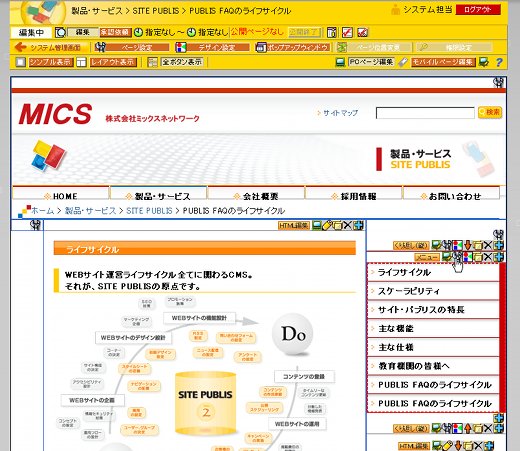Viewport: 520px width, 451px height.
Task: Click the main content's HTML編集 label button
Action: pos(294,226)
